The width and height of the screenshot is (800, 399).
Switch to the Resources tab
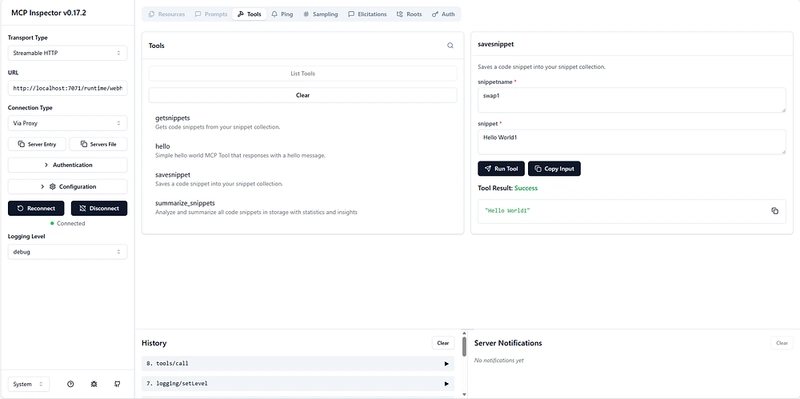[167, 14]
